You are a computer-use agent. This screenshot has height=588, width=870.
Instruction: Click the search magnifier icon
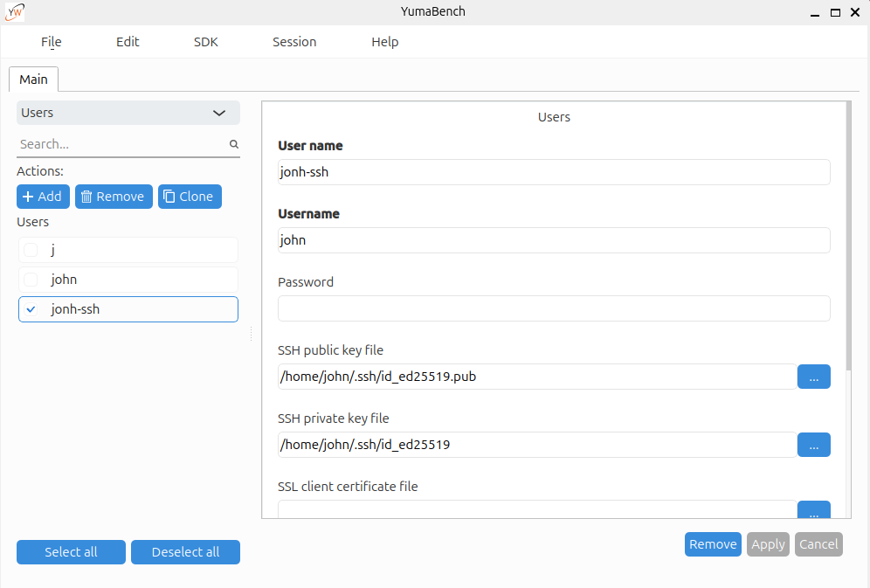[234, 144]
